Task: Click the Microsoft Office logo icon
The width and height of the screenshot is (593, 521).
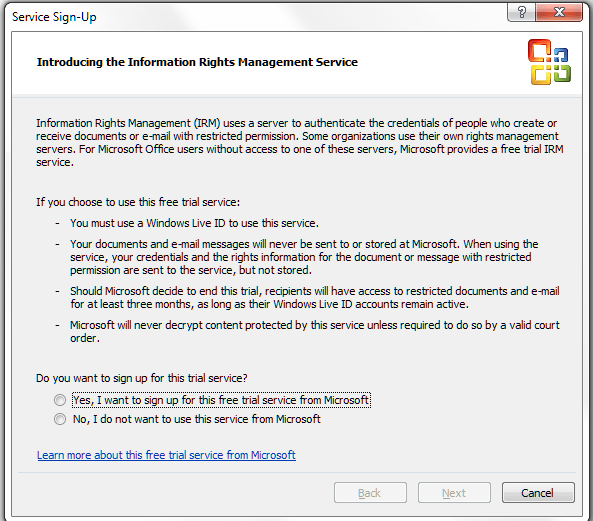Action: 549,62
